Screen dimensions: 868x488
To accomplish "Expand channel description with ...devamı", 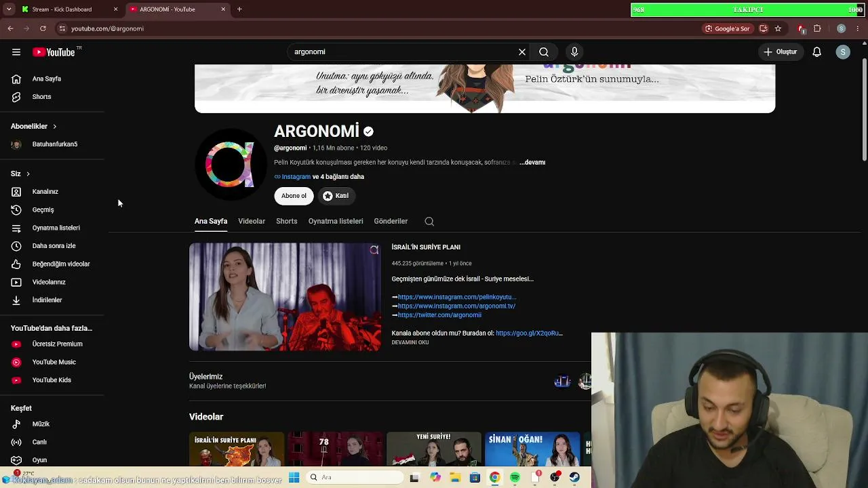I will click(x=532, y=163).
